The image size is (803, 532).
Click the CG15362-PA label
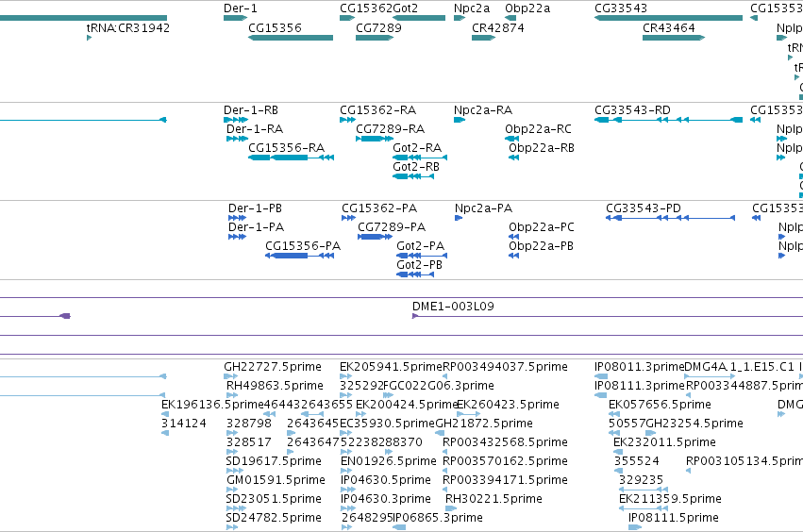coord(379,208)
